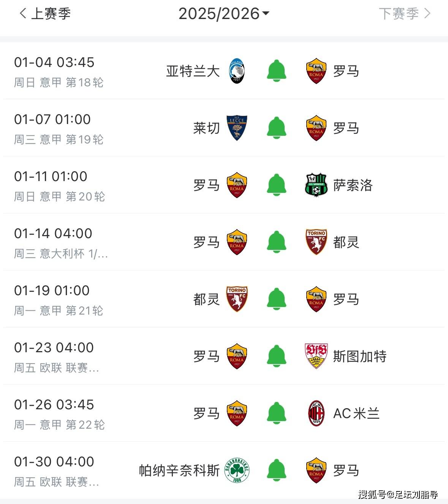Toggle reminder bell for Atalanta vs Roma
Image resolution: width=448 pixels, height=504 pixels.
pos(277,71)
